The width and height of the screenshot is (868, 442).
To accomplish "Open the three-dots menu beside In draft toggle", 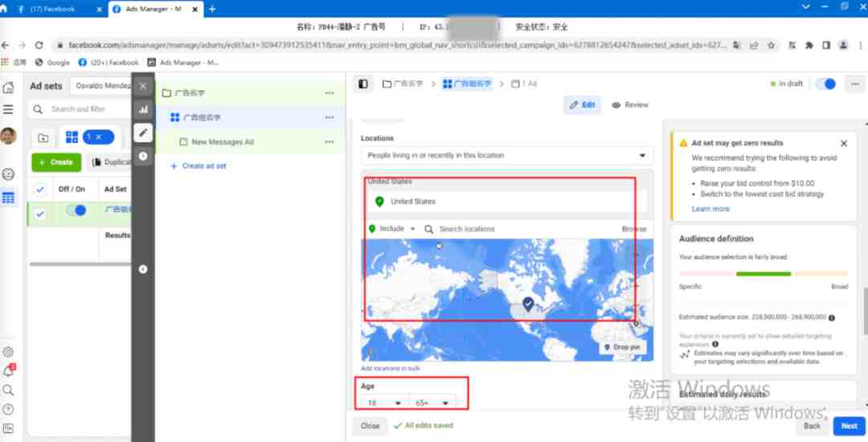I will coord(855,84).
